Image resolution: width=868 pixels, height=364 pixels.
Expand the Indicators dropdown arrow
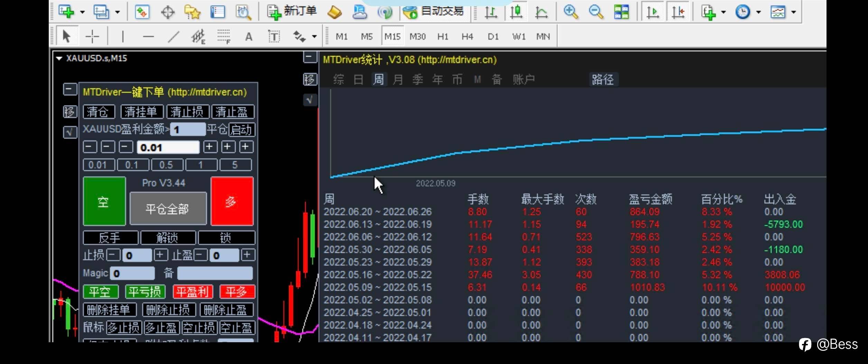tap(723, 12)
